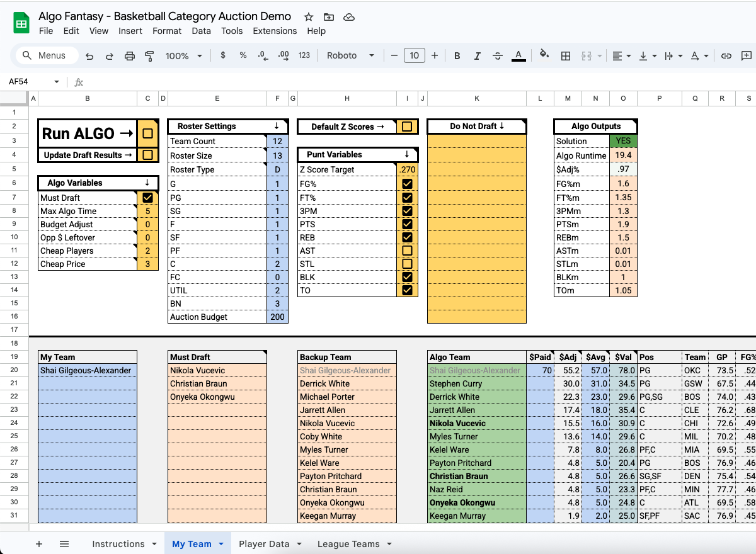Click the add new sheet button
Viewport: 756px width, 554px height.
[39, 544]
